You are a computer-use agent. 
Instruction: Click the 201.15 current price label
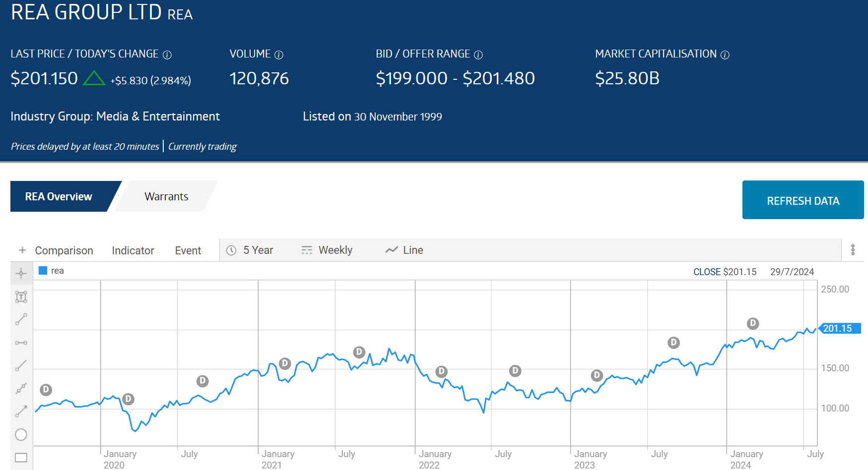839,328
